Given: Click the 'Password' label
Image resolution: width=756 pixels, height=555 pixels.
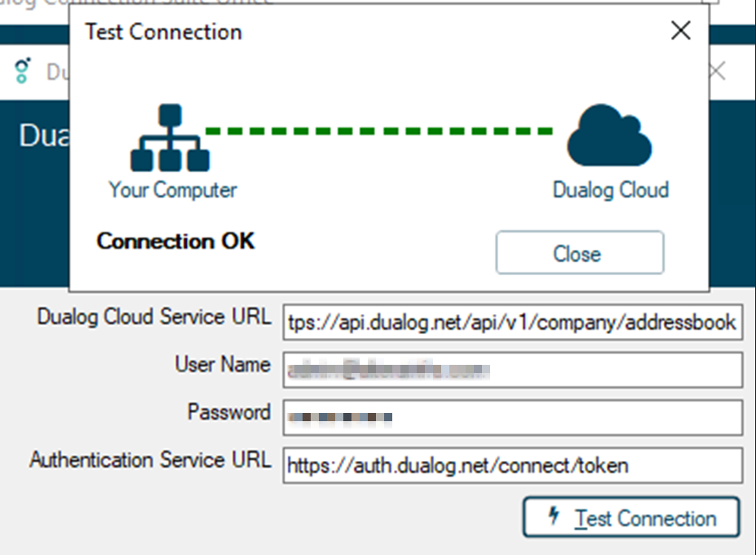Looking at the screenshot, I should click(x=229, y=411).
